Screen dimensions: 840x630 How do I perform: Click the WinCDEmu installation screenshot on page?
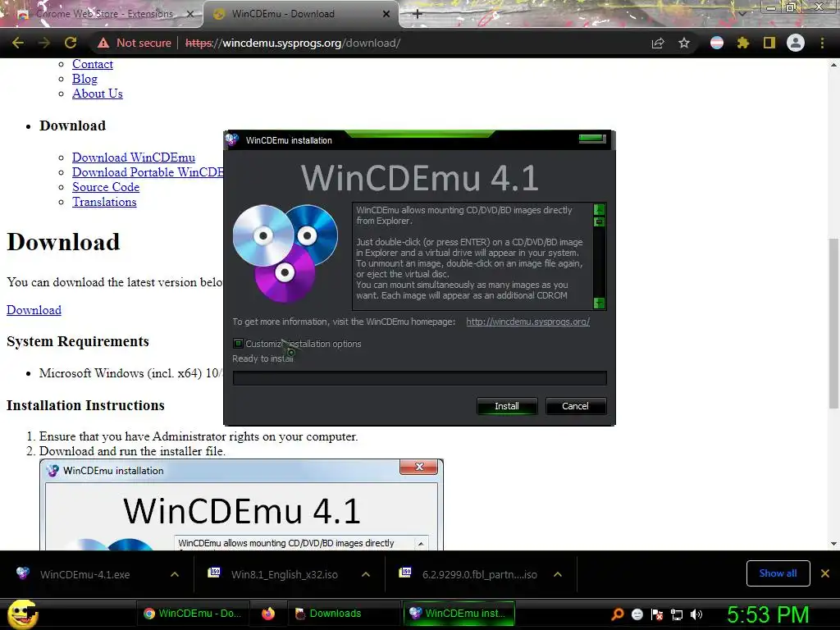pos(241,504)
